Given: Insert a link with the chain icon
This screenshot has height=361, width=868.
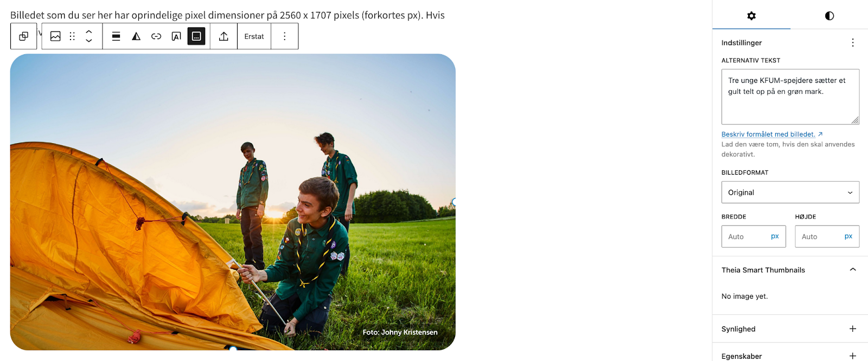Looking at the screenshot, I should click(x=156, y=36).
